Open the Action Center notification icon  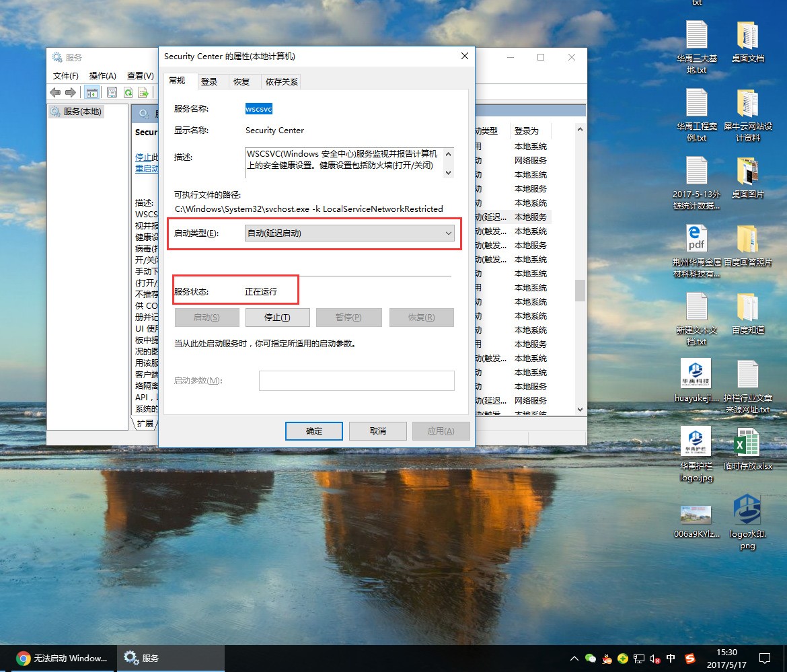764,659
